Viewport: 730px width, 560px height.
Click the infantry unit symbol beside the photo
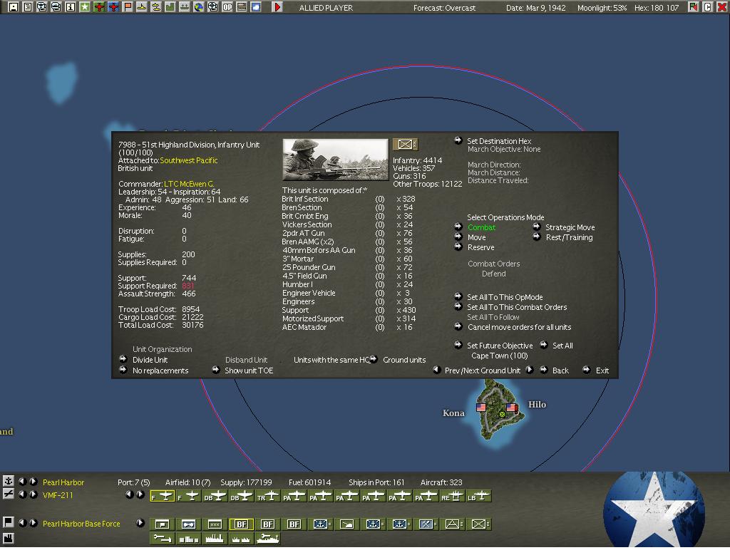(x=404, y=145)
